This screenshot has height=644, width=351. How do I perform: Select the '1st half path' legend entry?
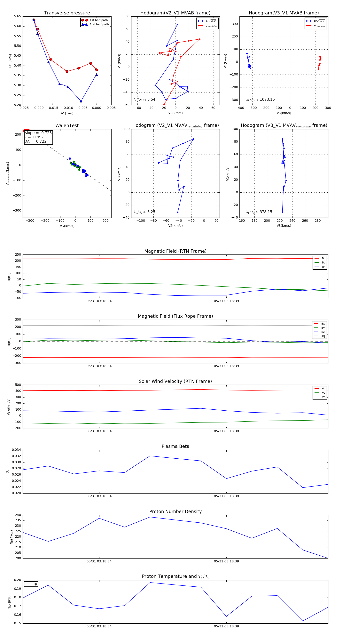pos(95,20)
